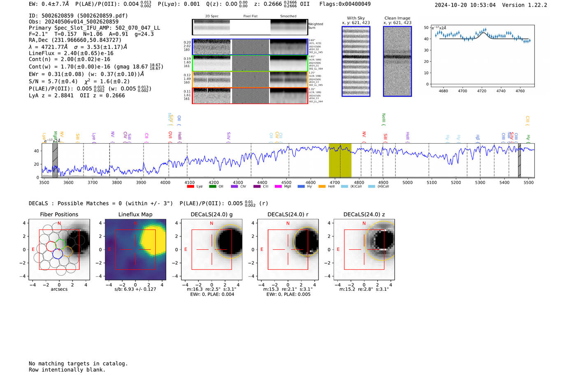
Task: Click the Pixel Flat column header
Action: tap(250, 16)
